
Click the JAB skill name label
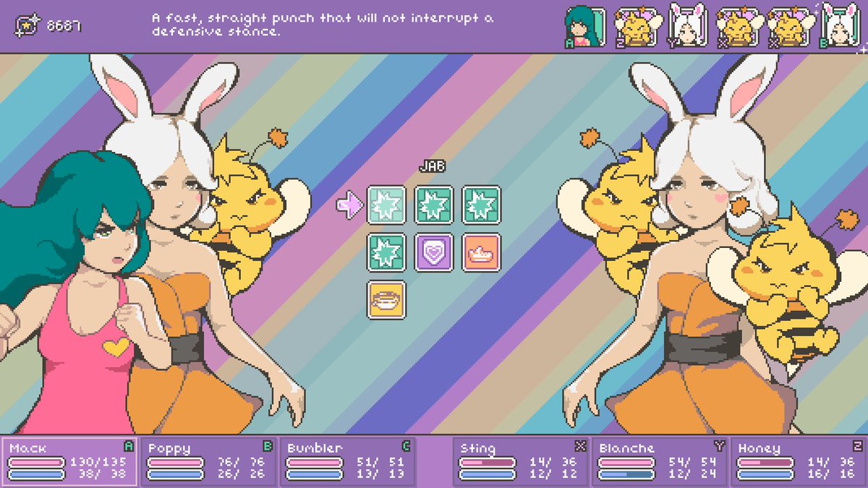click(433, 167)
